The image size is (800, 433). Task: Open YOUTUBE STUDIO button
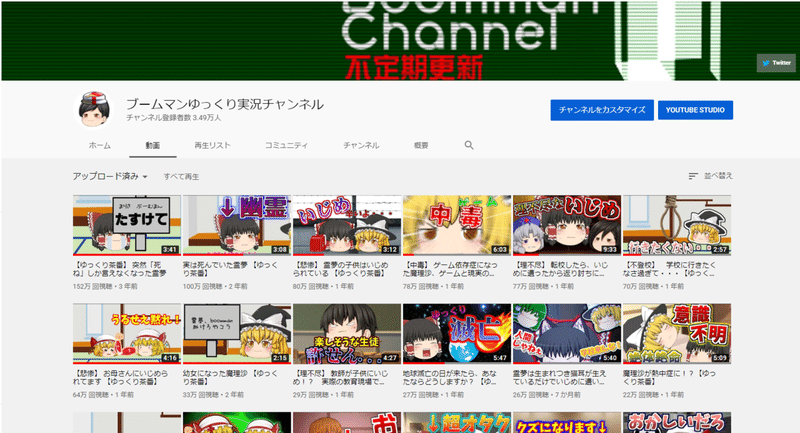coord(695,110)
